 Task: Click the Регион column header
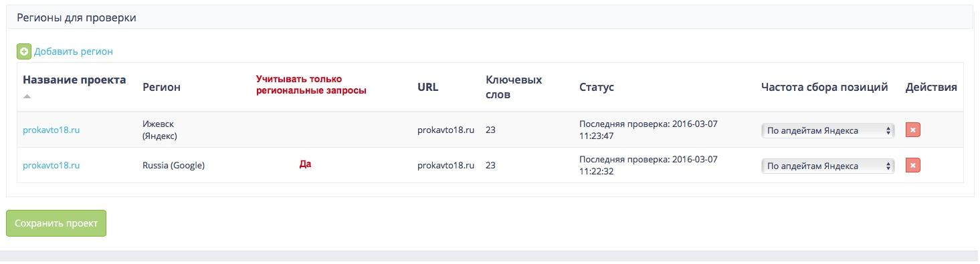pyautogui.click(x=162, y=87)
